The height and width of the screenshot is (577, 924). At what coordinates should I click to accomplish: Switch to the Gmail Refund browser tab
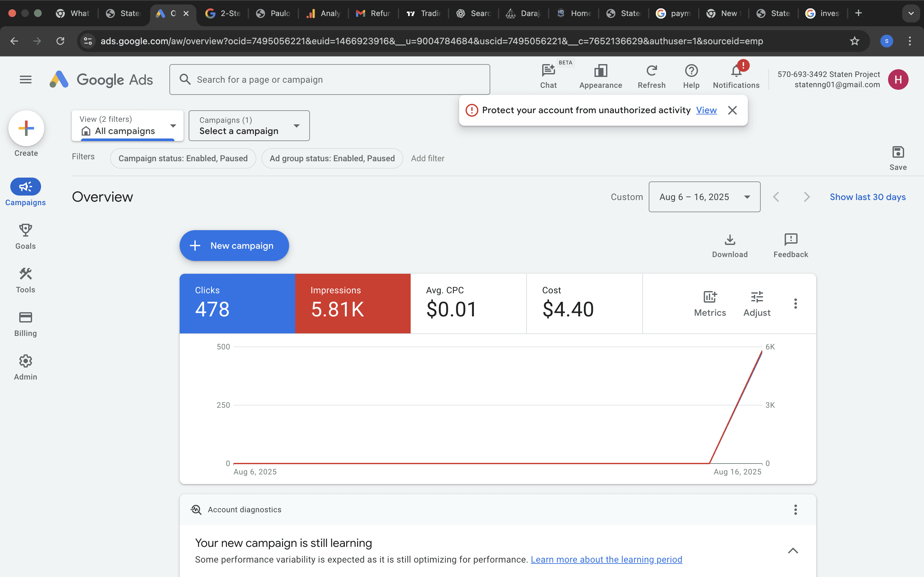373,13
